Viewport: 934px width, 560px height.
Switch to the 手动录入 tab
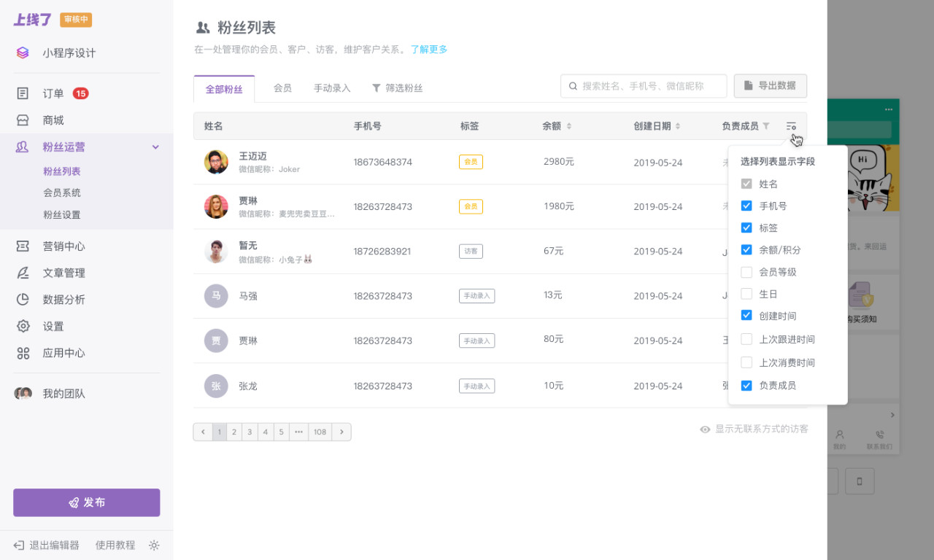[x=331, y=87]
